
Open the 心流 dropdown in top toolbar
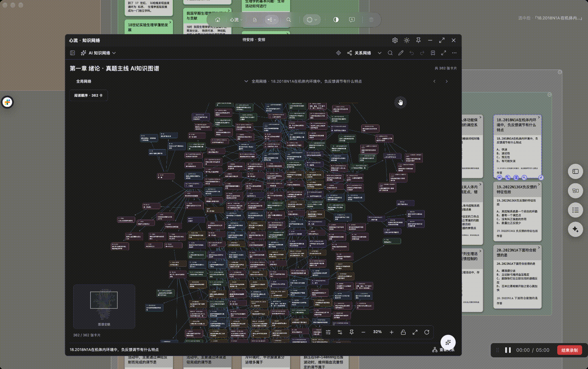pos(236,20)
